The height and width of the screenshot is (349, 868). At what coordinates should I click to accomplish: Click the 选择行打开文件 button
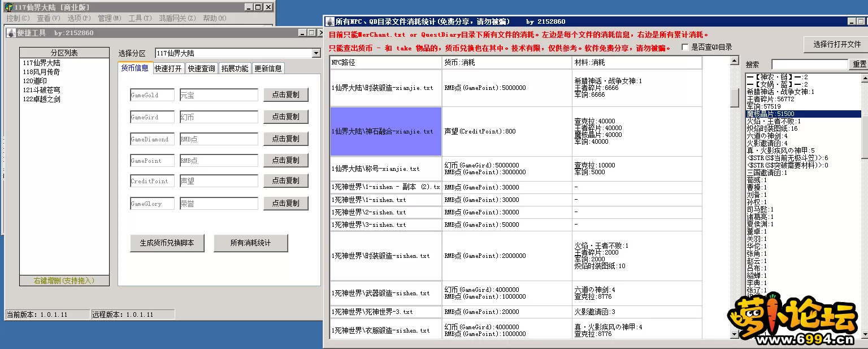(837, 44)
